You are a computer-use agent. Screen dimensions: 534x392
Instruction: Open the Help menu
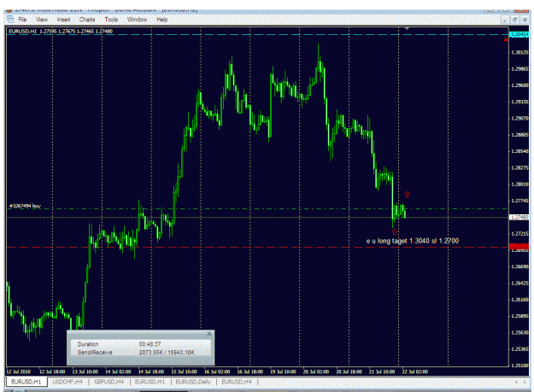point(162,20)
